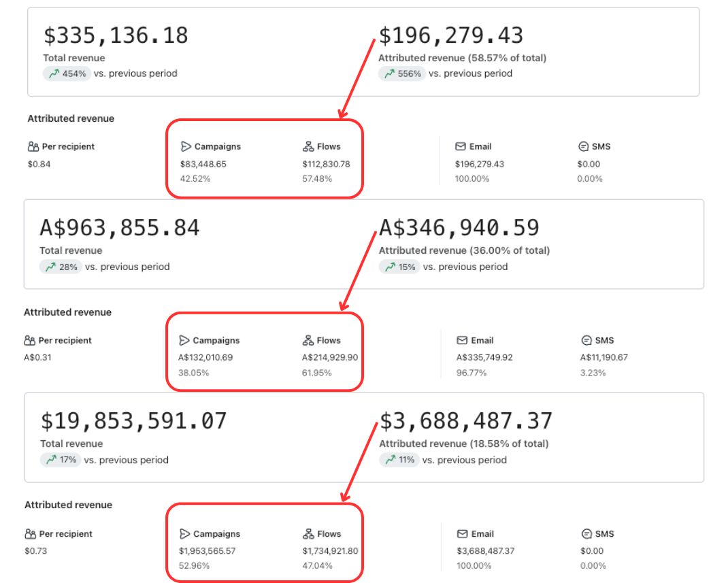728x583 pixels.
Task: Select the 47.04% flows percentage
Action: 318,566
